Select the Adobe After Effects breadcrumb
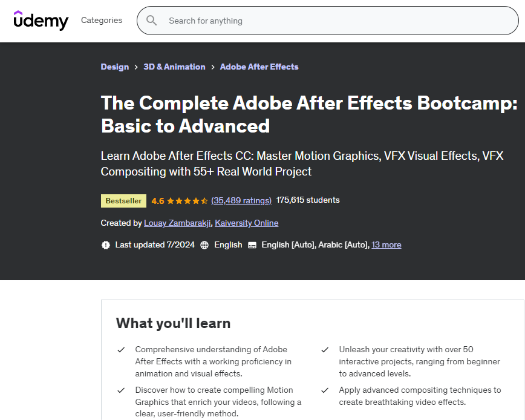 pyautogui.click(x=259, y=67)
